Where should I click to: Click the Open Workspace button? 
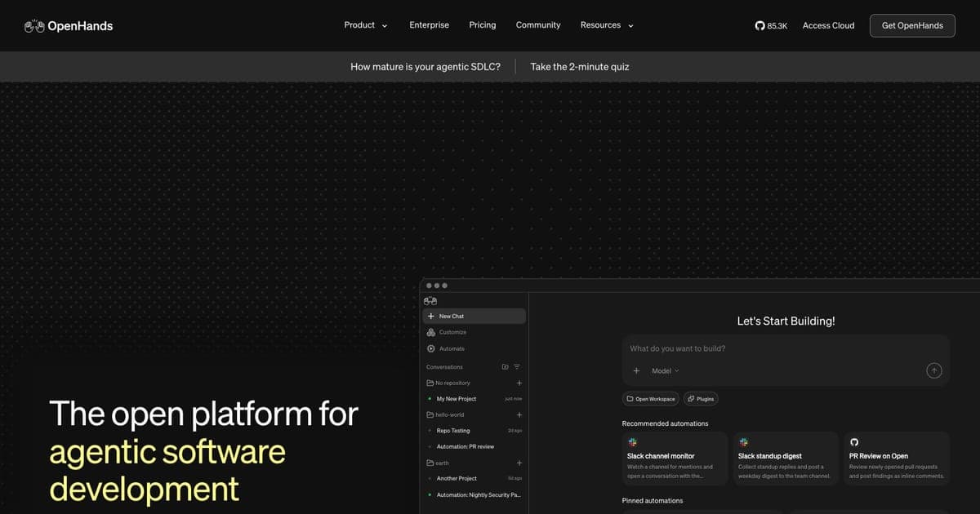[651, 399]
